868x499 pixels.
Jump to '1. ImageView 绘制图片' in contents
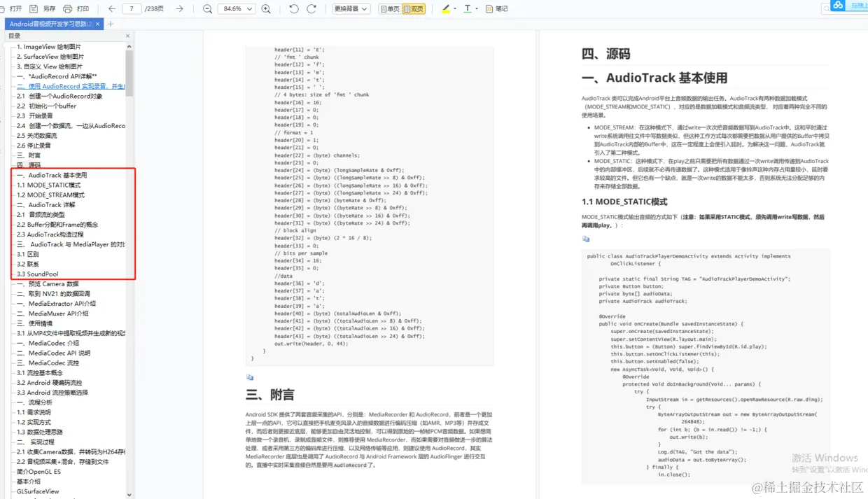point(48,47)
